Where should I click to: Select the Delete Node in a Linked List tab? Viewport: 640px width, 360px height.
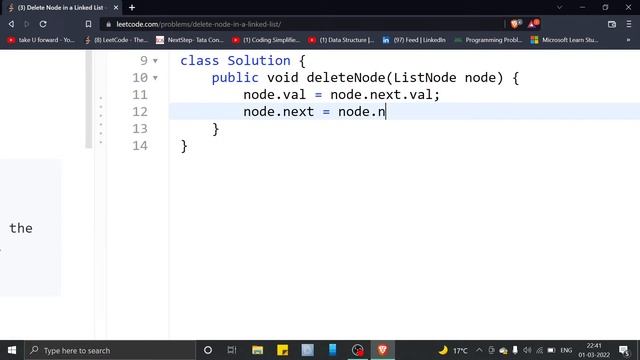click(x=61, y=7)
